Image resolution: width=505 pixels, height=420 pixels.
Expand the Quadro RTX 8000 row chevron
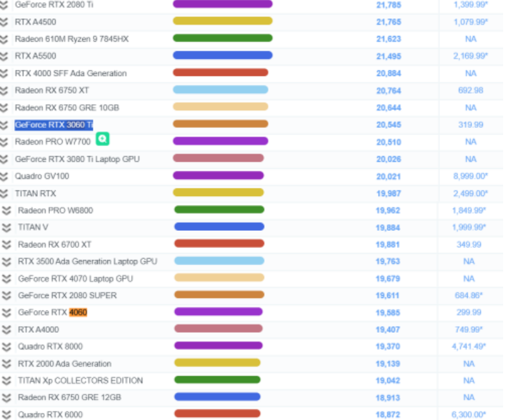[6, 347]
